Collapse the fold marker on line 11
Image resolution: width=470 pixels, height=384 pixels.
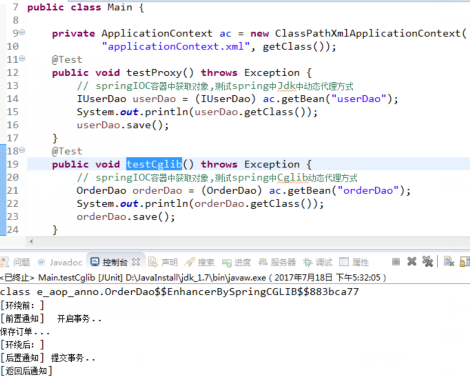[x=22, y=58]
